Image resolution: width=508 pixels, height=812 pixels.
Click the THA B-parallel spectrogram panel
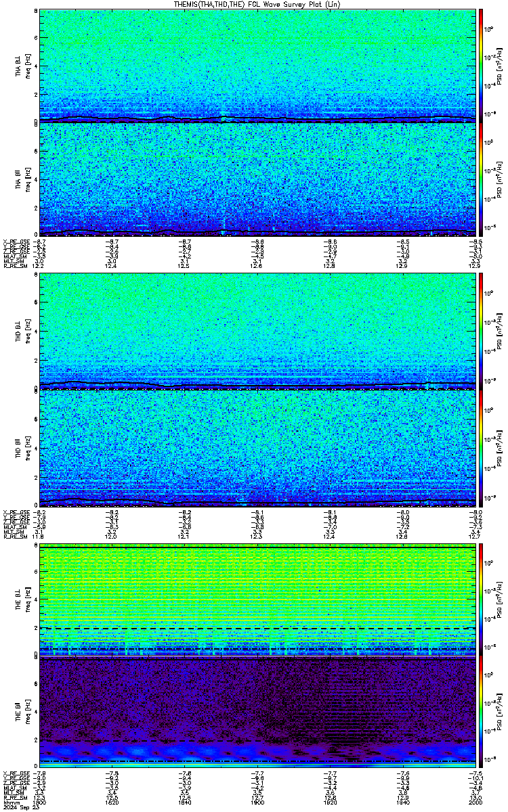[256, 179]
